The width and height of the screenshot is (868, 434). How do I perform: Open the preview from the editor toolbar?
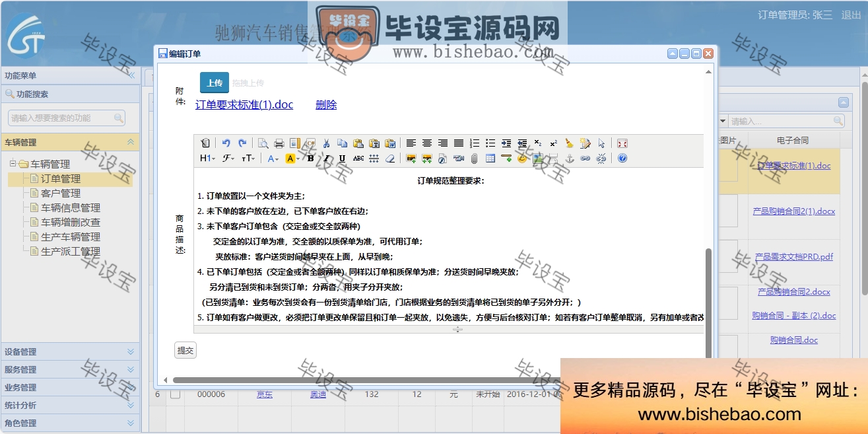[263, 143]
